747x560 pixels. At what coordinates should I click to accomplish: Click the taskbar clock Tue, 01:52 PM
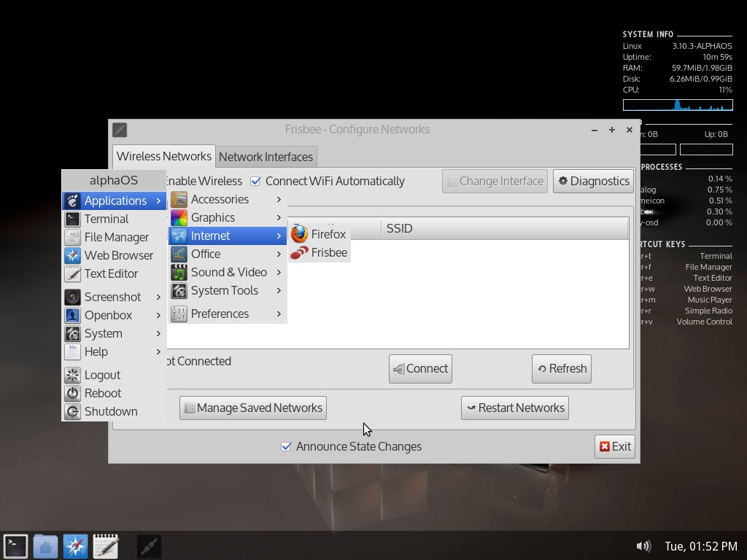[701, 546]
